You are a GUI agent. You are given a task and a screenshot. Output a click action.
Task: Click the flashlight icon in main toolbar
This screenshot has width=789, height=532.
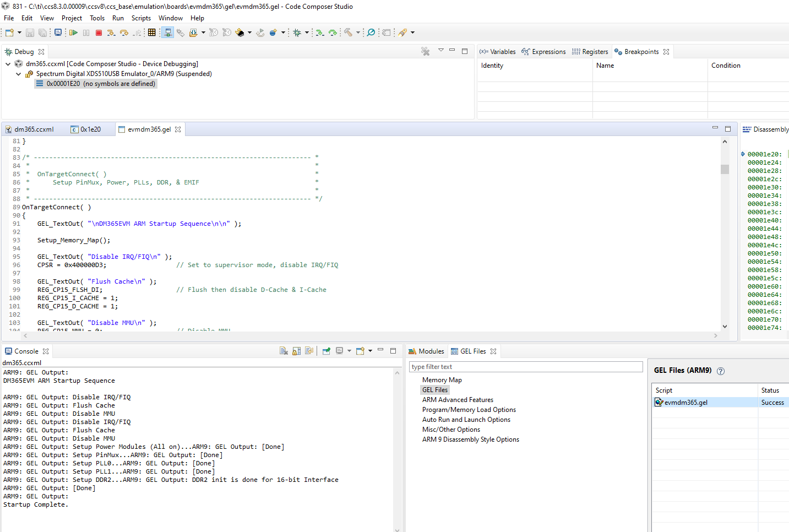click(x=402, y=32)
